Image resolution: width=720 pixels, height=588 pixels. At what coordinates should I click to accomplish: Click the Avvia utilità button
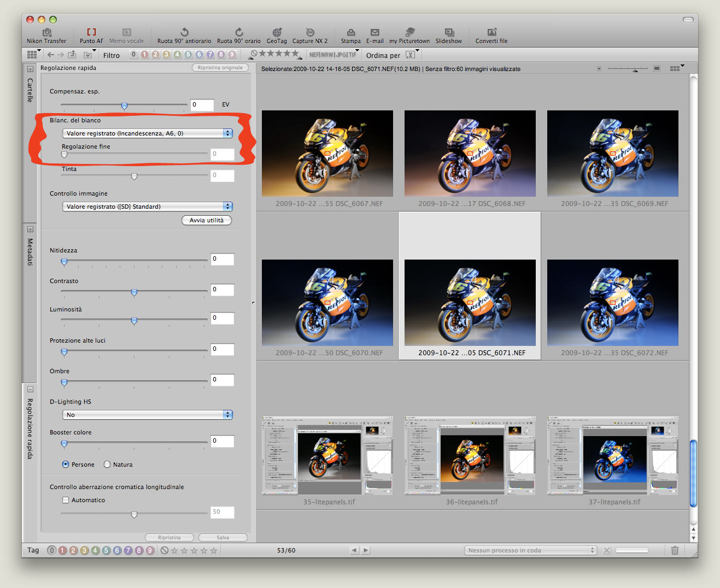coord(207,220)
